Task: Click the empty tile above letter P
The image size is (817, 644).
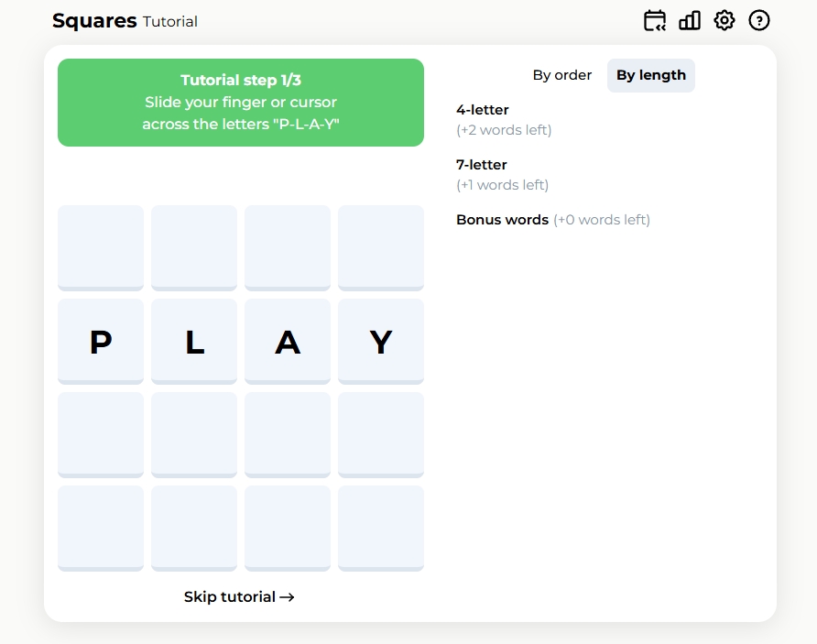Action: pos(101,248)
